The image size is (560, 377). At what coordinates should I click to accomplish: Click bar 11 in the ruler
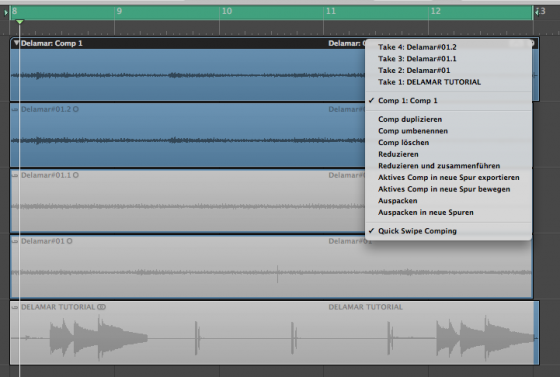(x=331, y=11)
